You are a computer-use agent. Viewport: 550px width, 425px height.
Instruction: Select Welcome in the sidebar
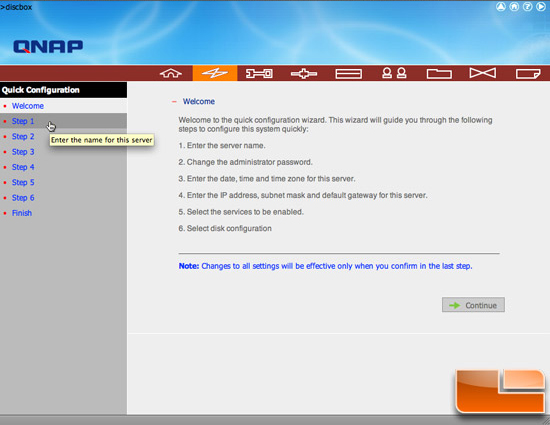tap(28, 106)
